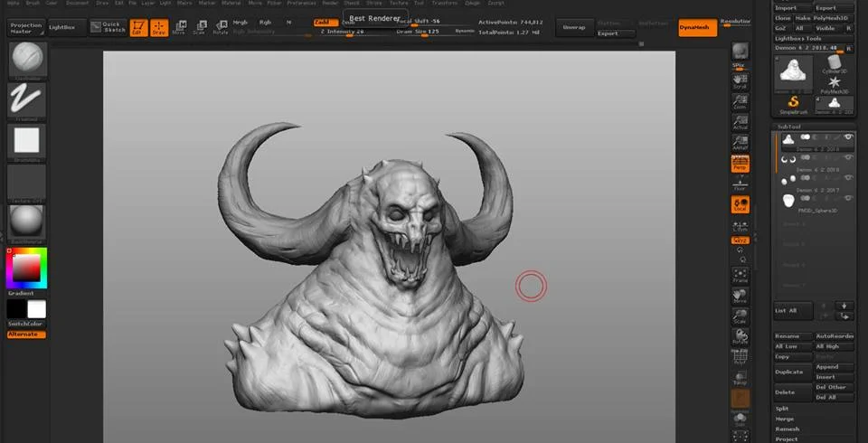Click the L.Sym icon
The height and width of the screenshot is (443, 868).
click(x=741, y=225)
